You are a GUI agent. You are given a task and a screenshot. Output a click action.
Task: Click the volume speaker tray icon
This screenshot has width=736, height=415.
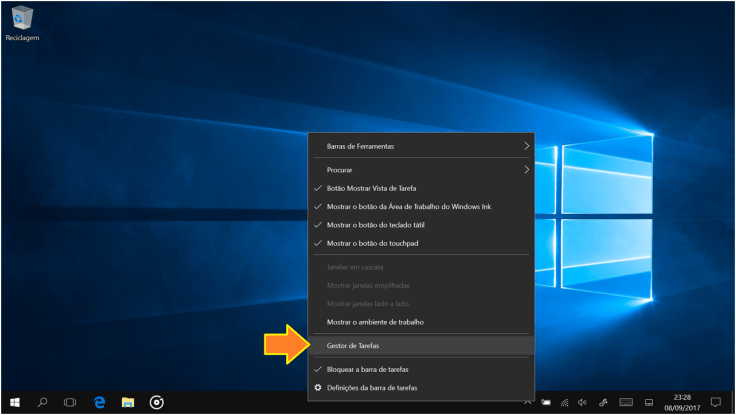pos(581,402)
